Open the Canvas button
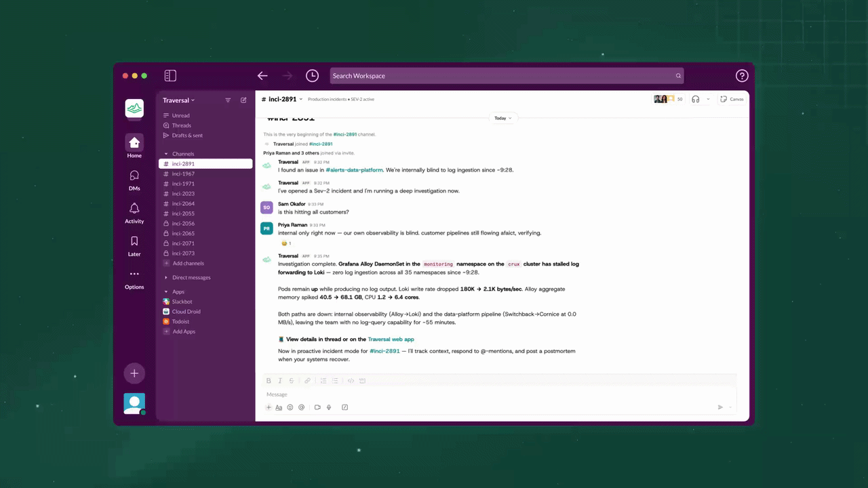Viewport: 868px width, 488px height. (x=732, y=99)
